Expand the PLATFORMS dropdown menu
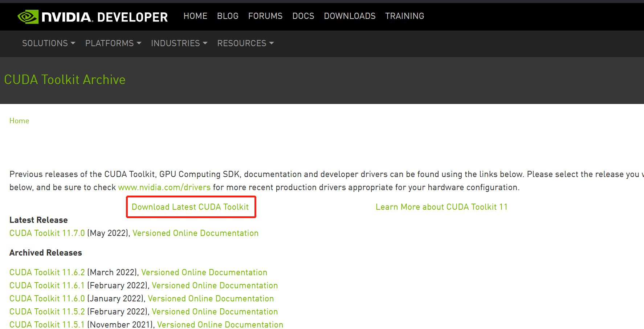 point(113,43)
